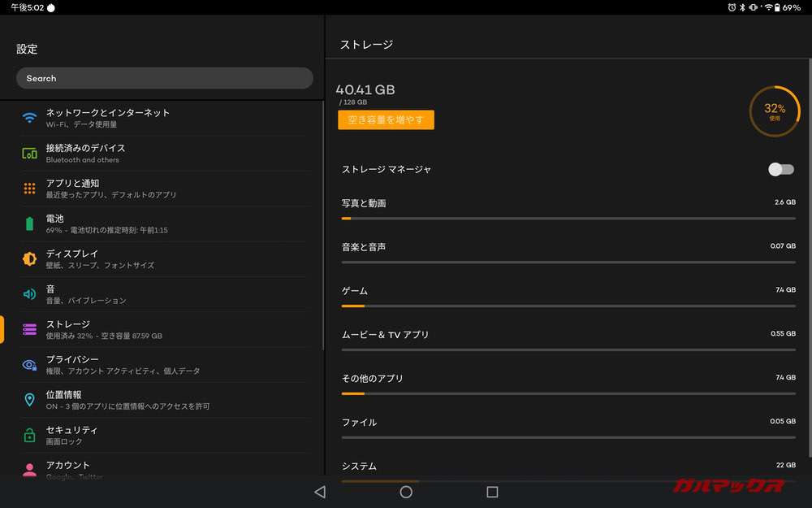Image resolution: width=812 pixels, height=508 pixels.
Task: Open the ストレージ settings menu item
Action: [x=162, y=329]
